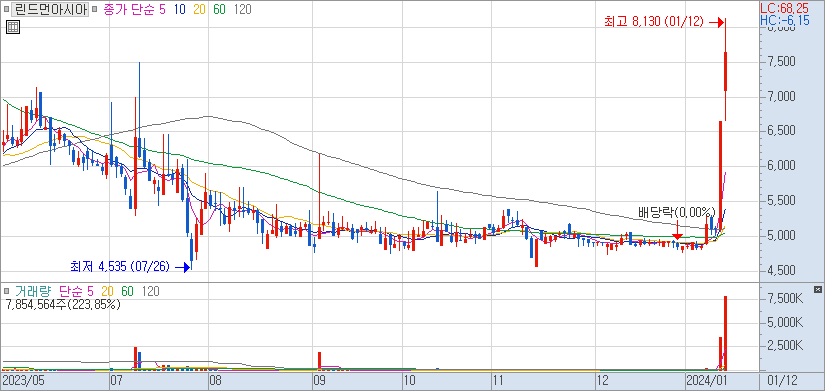Select the volume 120-day average label
This screenshot has width=825, height=391.
[x=150, y=290]
